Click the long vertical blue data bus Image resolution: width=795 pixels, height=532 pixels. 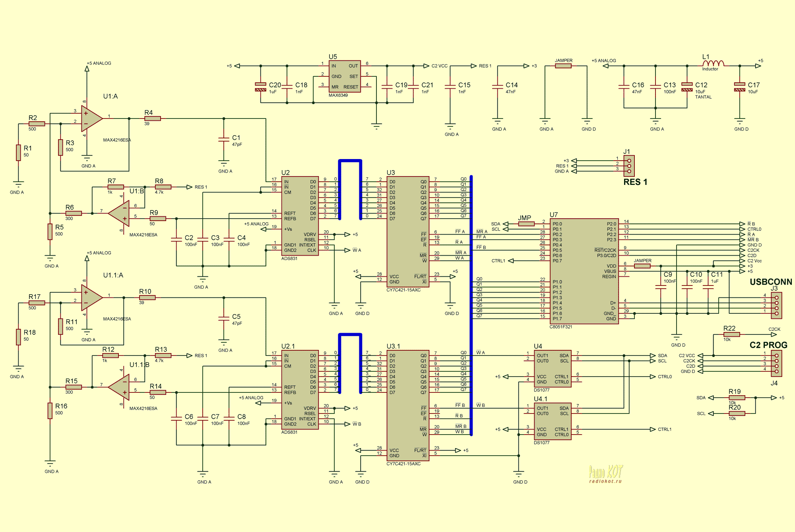(471, 305)
